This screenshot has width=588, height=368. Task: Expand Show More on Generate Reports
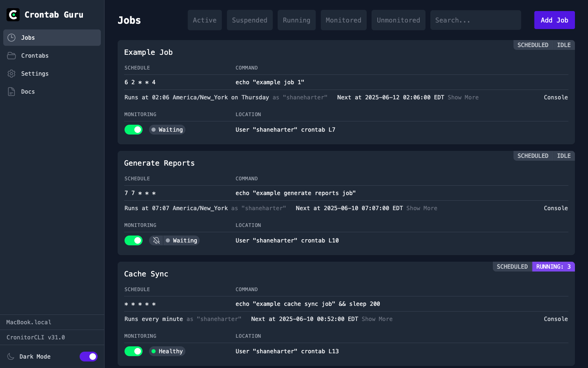422,208
